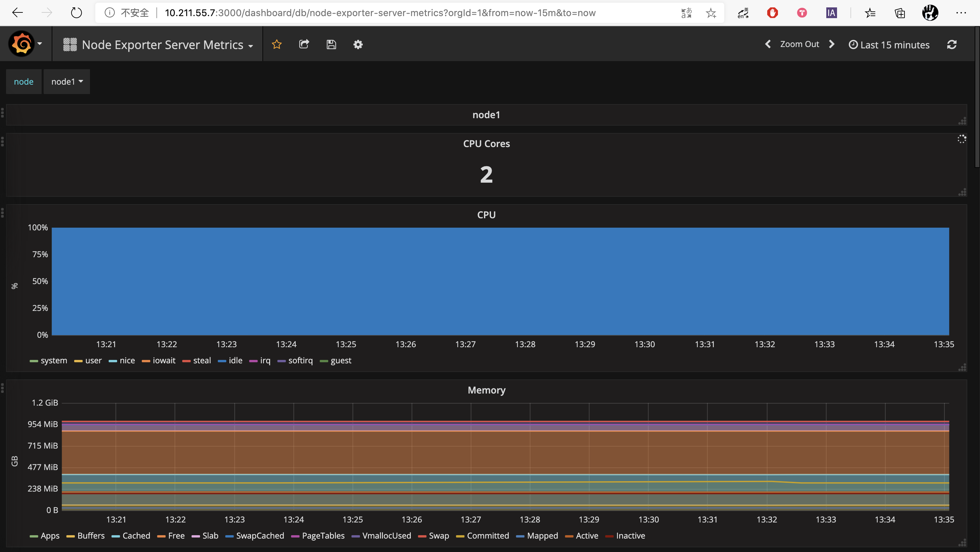Click the Apps legend color swatch
The height and width of the screenshot is (552, 980).
(x=34, y=537)
